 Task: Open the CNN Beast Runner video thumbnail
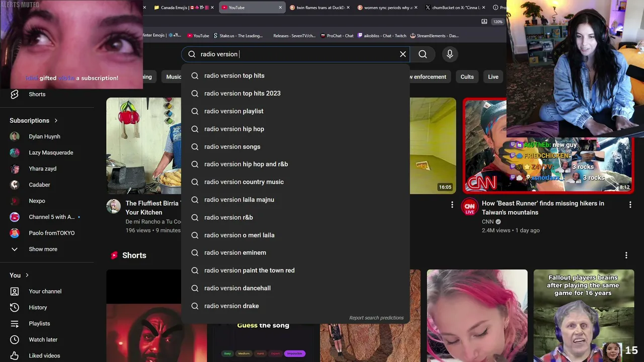[548, 146]
